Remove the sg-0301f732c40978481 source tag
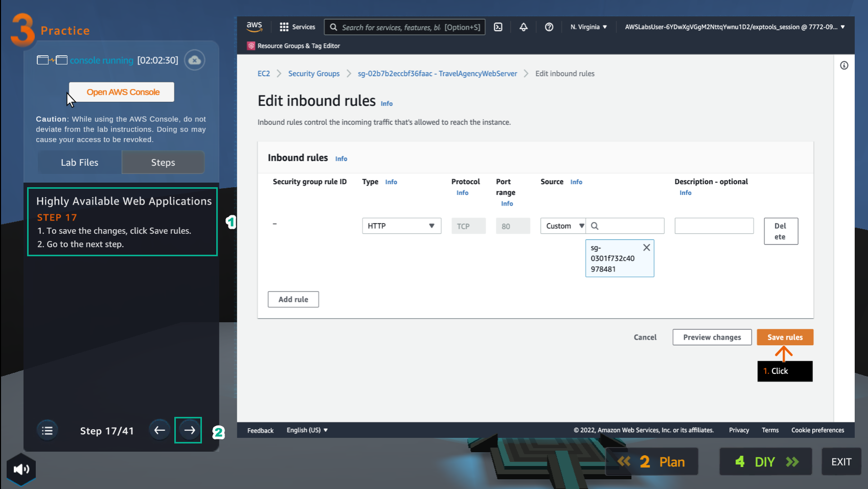 pyautogui.click(x=646, y=248)
